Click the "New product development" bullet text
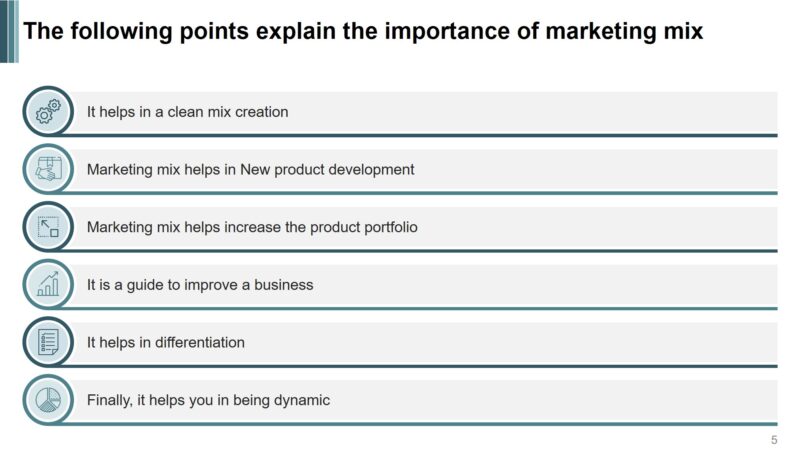The width and height of the screenshot is (800, 454). point(250,170)
